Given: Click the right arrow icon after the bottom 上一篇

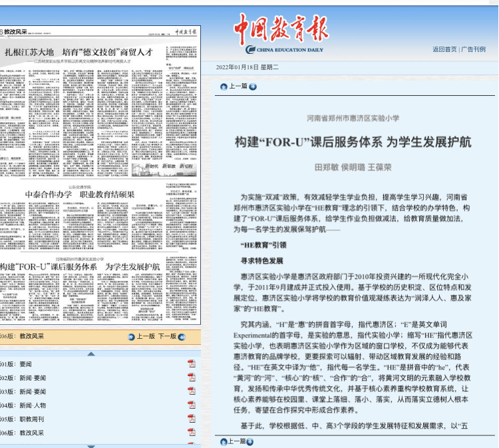Looking at the screenshot, I should (249, 441).
